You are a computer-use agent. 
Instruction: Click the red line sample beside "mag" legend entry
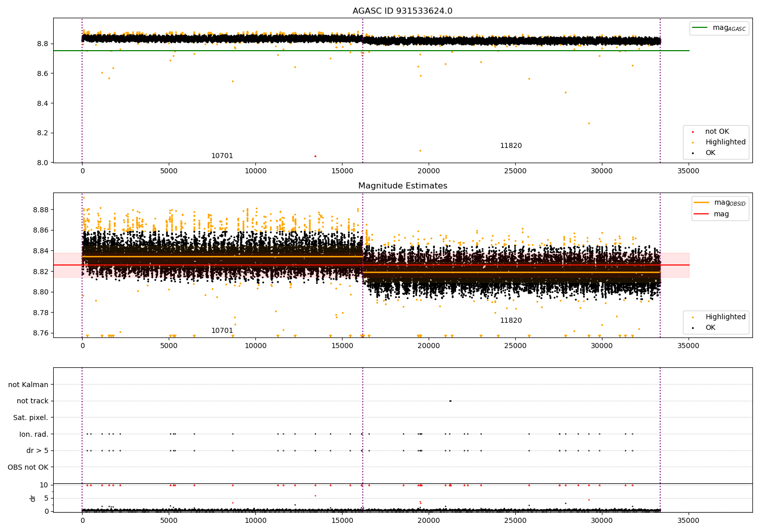point(702,214)
